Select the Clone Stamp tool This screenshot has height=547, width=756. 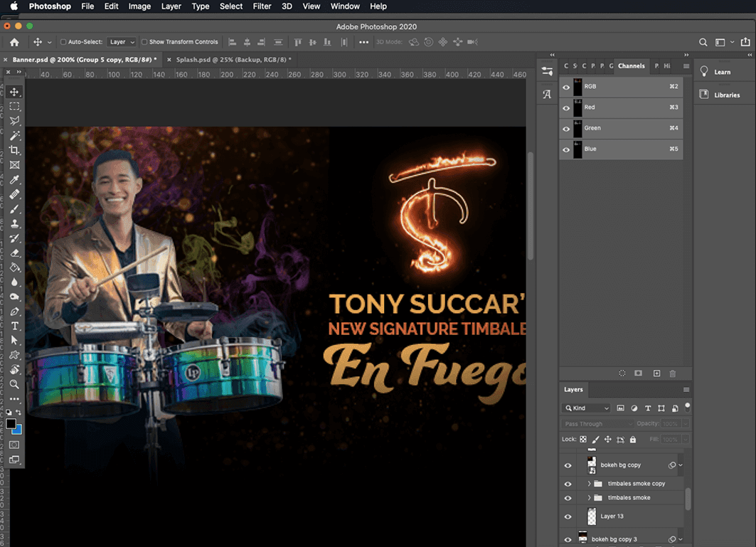(14, 223)
